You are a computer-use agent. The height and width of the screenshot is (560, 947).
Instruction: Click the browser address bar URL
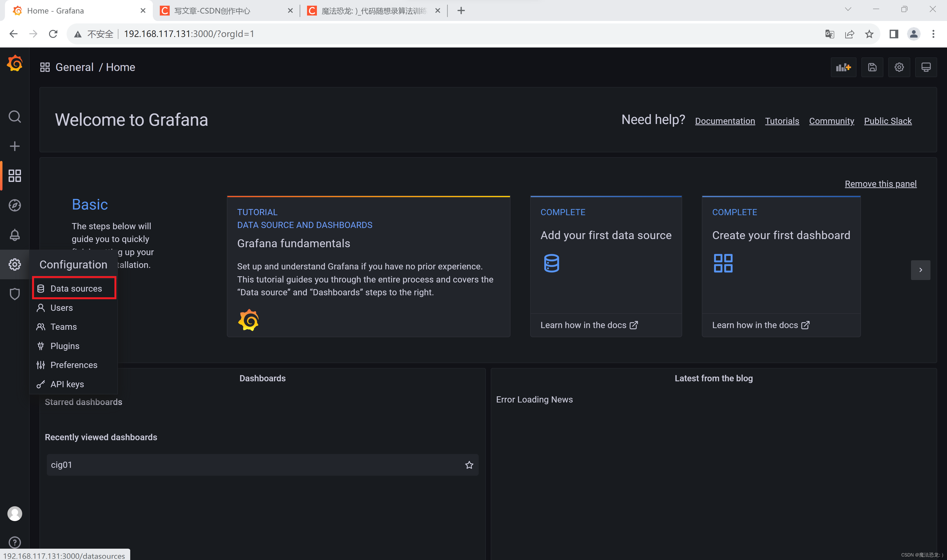click(x=189, y=34)
